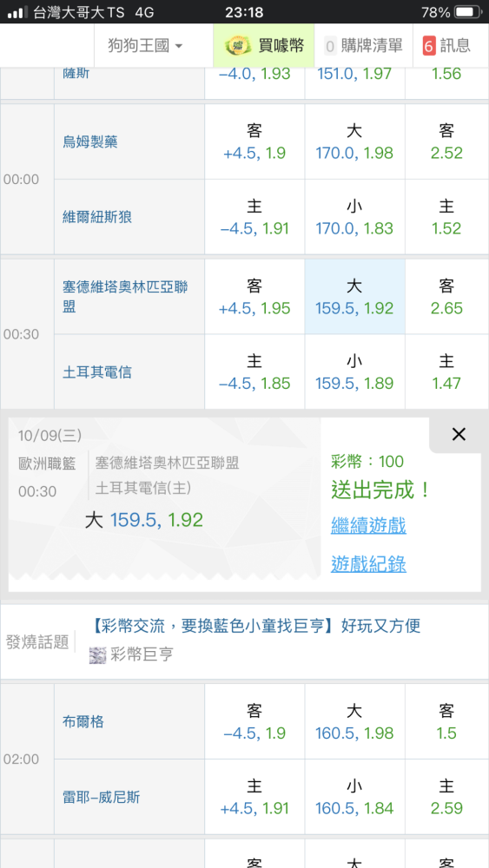The height and width of the screenshot is (868, 489).
Task: Open team 塞德維塔奧林匹亞聯盟 in the match list
Action: point(125,297)
